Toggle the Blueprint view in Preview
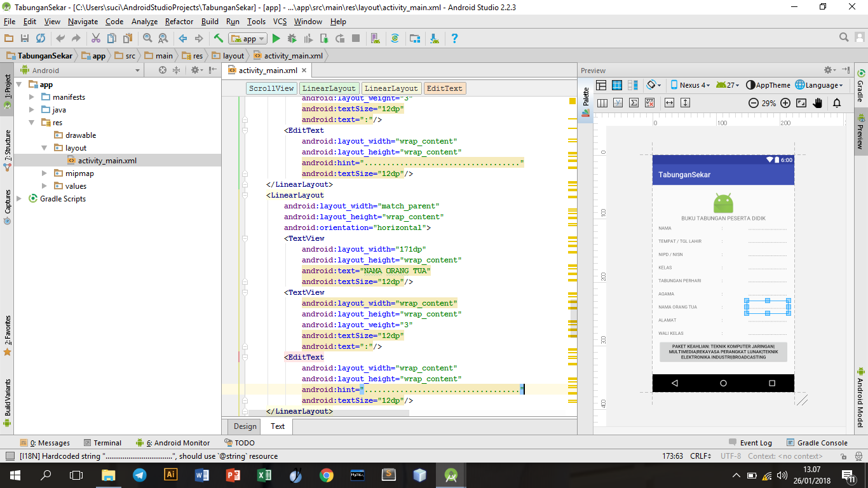868x488 pixels. [616, 85]
